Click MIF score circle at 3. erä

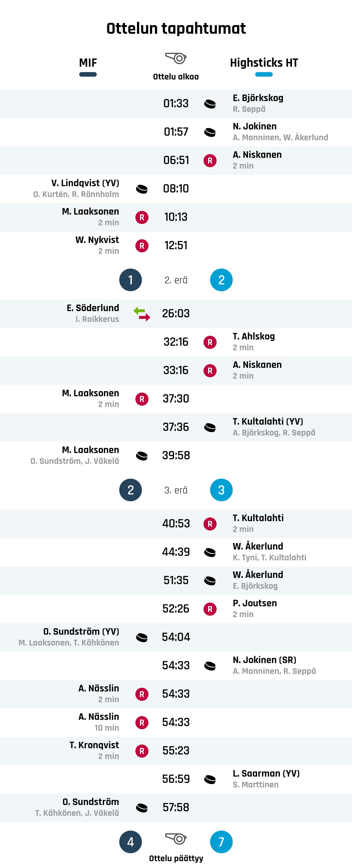(x=131, y=490)
